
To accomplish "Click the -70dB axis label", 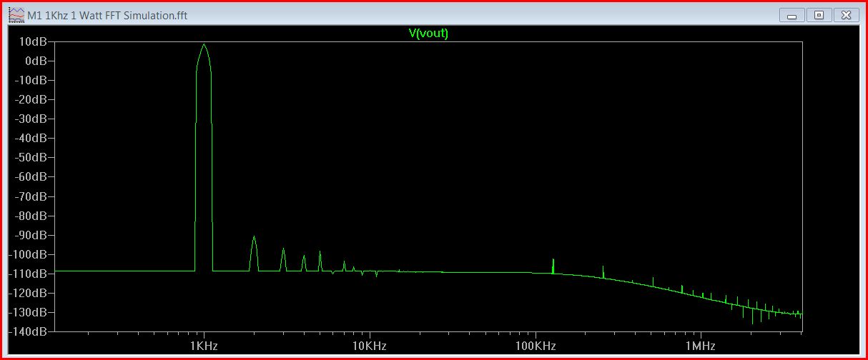I will tap(31, 196).
